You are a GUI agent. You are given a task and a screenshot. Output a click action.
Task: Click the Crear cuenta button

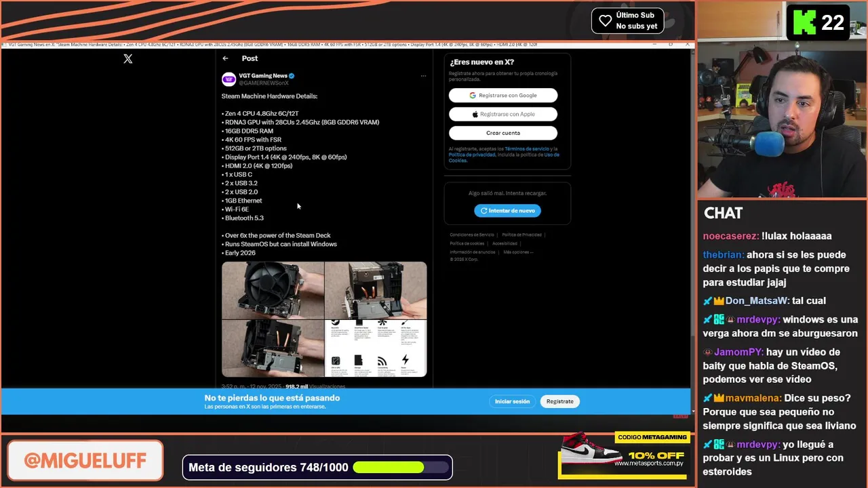503,133
